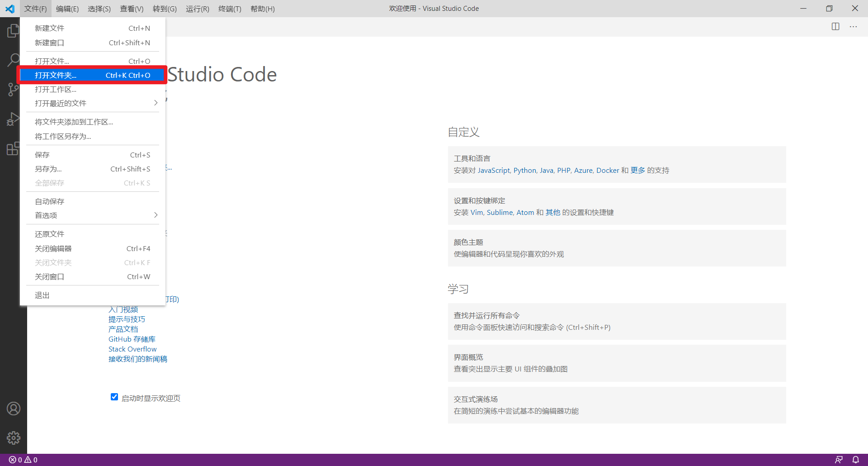
Task: Open the Run and Debug view icon
Action: pos(13,119)
